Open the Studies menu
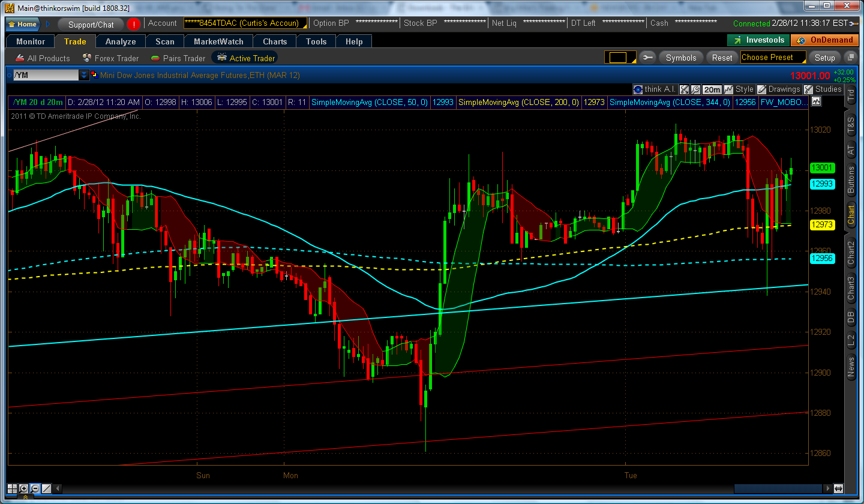This screenshot has height=504, width=864. click(823, 89)
